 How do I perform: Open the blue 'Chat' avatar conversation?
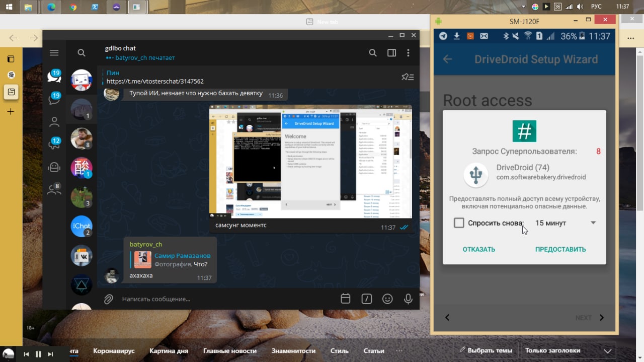[81, 227]
